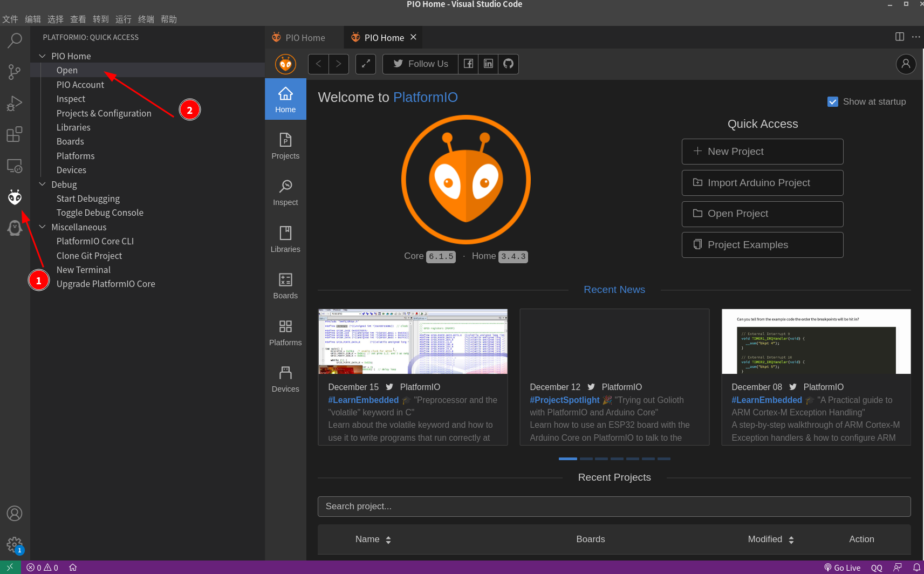The image size is (924, 574).
Task: Open the Boards section in PIO sidebar
Action: pyautogui.click(x=285, y=285)
